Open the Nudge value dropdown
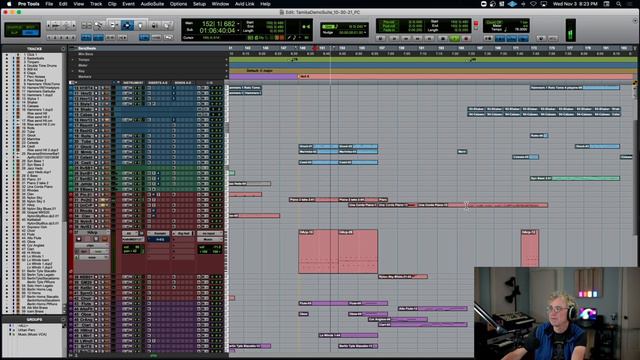Viewport: 640px width, 360px height. coord(365,32)
